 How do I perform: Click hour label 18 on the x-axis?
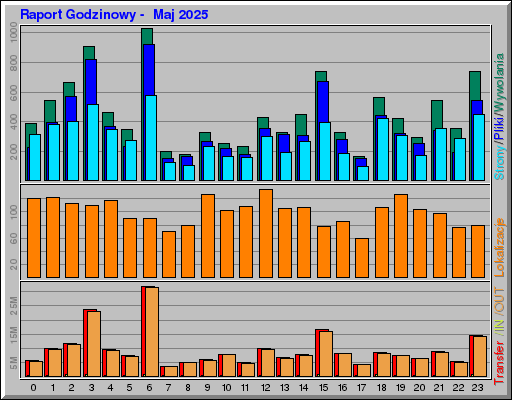click(382, 388)
